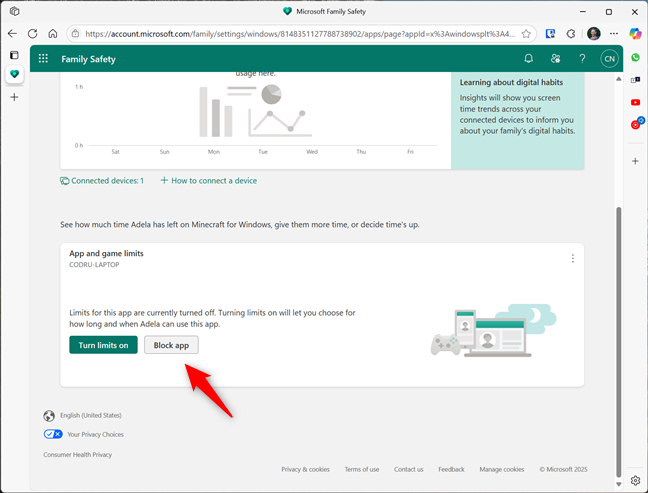
Task: Open Feedback footer link
Action: click(451, 469)
